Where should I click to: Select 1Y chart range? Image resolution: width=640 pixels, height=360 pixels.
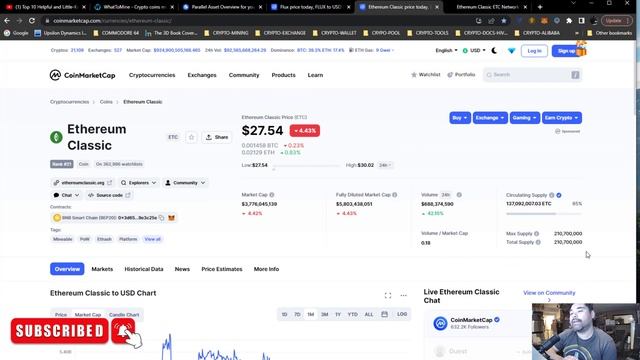tap(338, 314)
